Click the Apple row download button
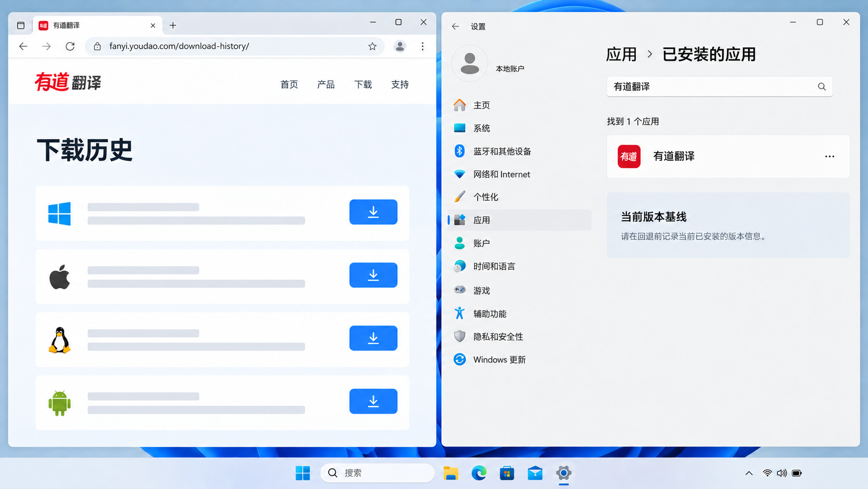868x489 pixels. click(373, 275)
